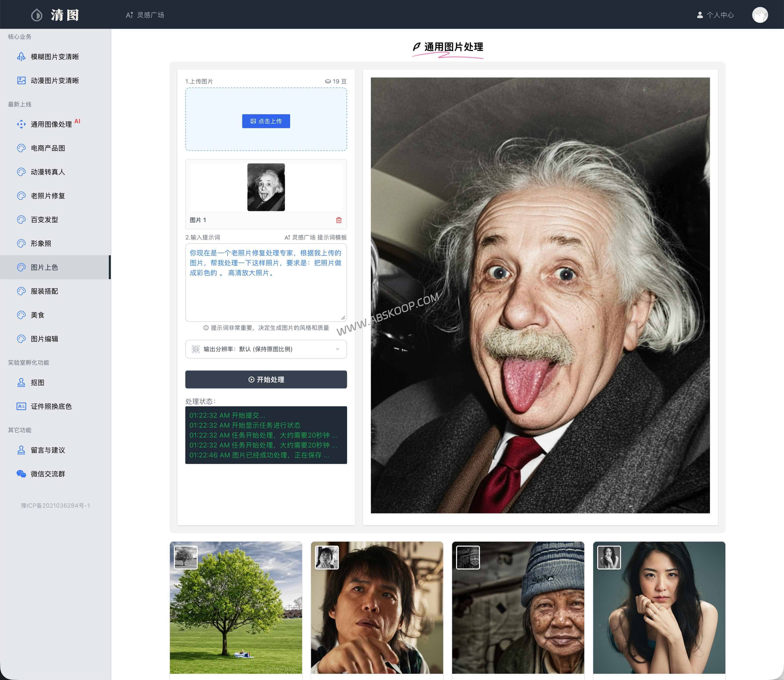Click the 证件照换底色 ID card icon
Screen dimensions: 784x680
[x=21, y=406]
